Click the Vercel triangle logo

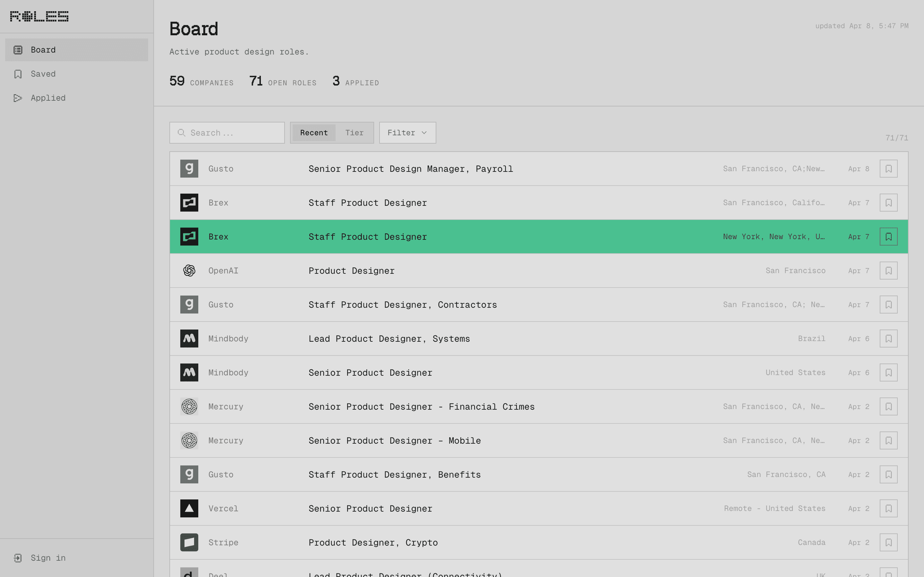[x=189, y=508]
